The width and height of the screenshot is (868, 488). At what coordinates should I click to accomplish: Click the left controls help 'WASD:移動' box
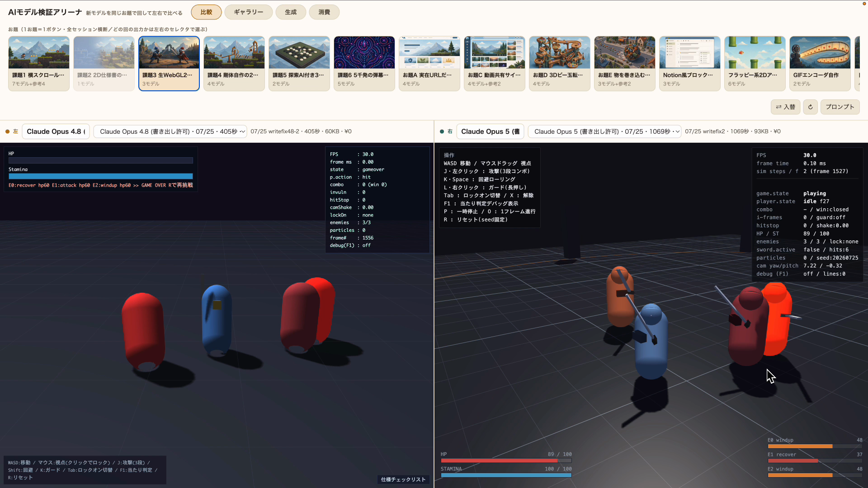click(85, 470)
